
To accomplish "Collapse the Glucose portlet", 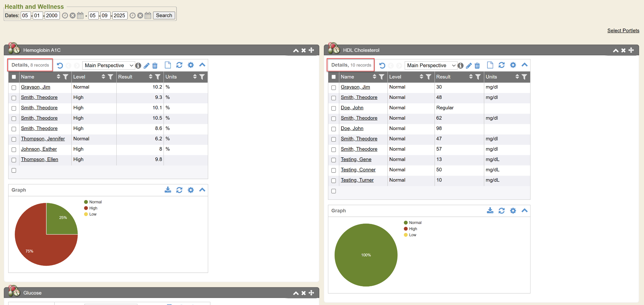I will coord(296,293).
